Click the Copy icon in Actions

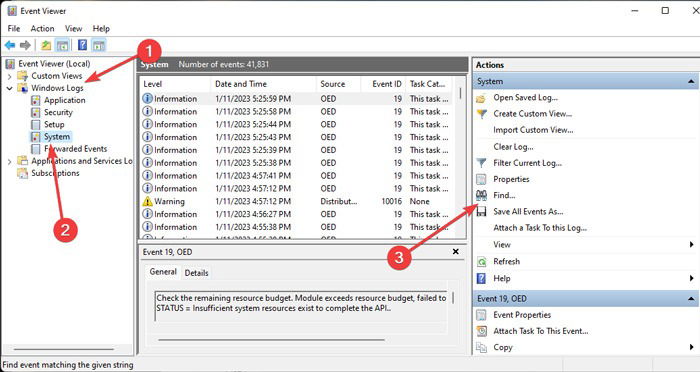coord(481,347)
